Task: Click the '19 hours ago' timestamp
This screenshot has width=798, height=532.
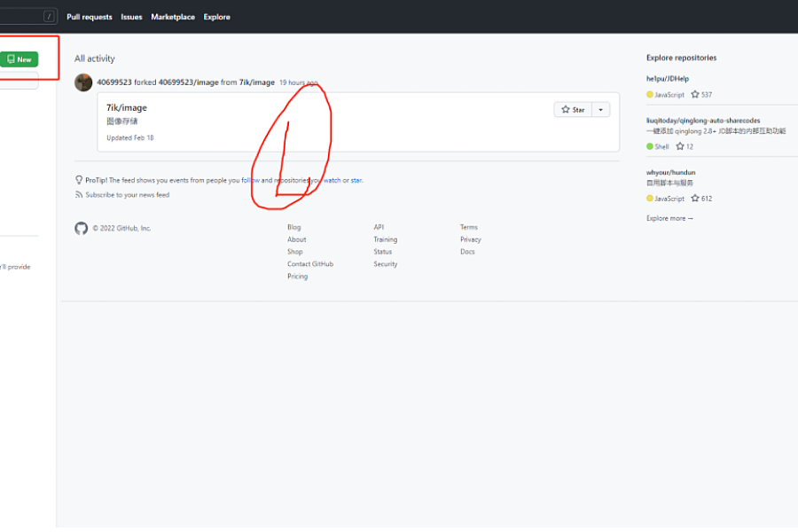Action: pyautogui.click(x=299, y=82)
